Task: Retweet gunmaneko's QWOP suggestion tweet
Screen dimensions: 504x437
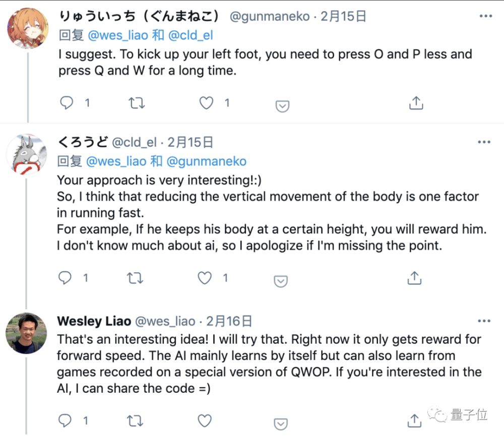Action: [x=137, y=103]
